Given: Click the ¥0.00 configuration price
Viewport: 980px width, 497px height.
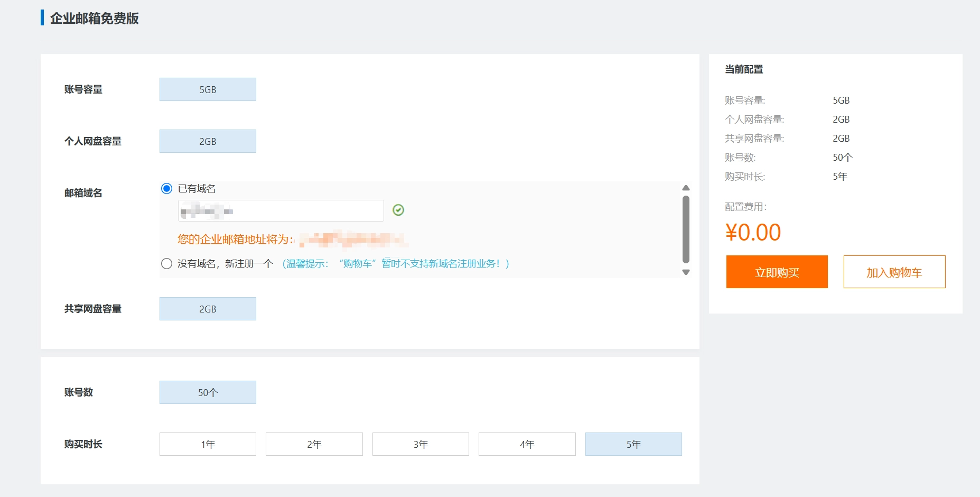Looking at the screenshot, I should pyautogui.click(x=753, y=233).
